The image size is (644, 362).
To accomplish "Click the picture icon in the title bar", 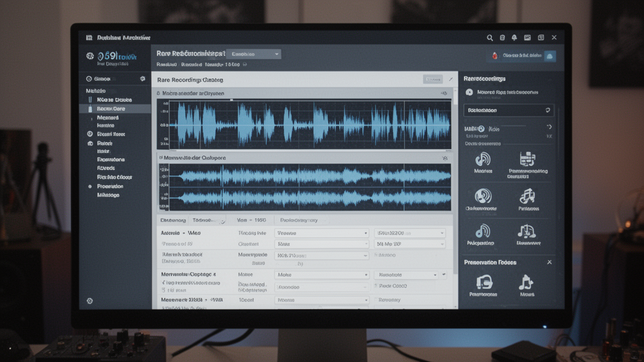I will 527,38.
